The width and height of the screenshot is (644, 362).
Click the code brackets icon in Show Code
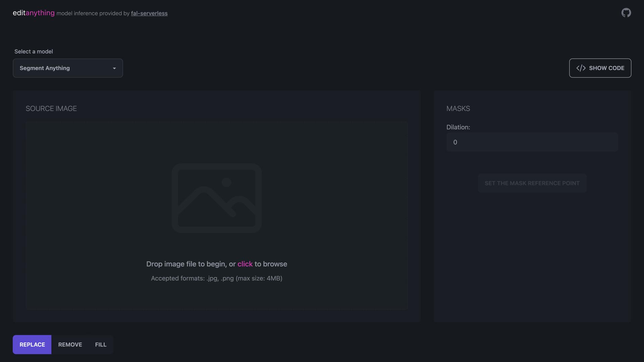point(581,68)
